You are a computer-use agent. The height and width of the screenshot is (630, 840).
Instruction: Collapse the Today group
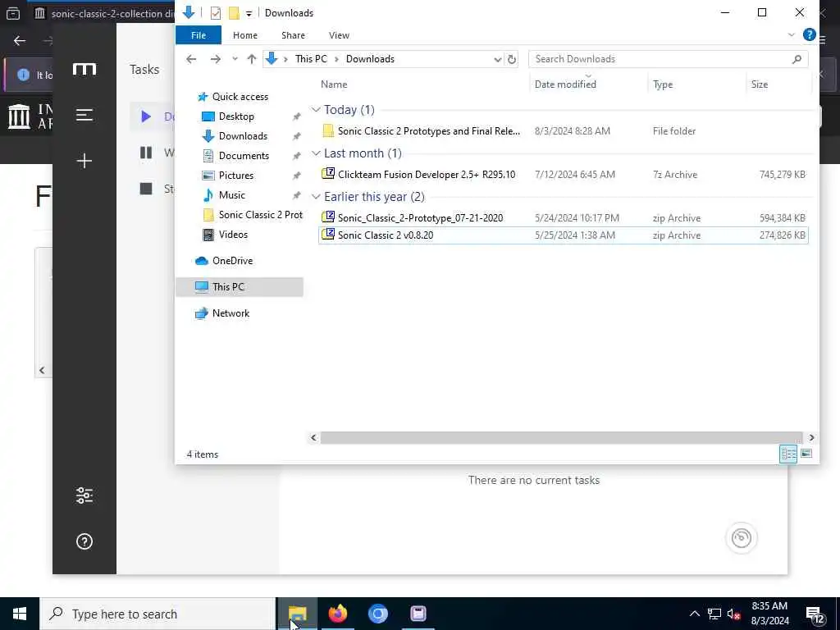tap(316, 110)
